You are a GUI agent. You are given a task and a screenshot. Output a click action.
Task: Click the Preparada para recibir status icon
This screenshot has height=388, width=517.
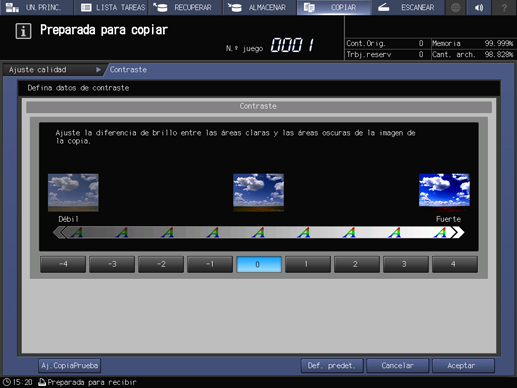[42, 382]
